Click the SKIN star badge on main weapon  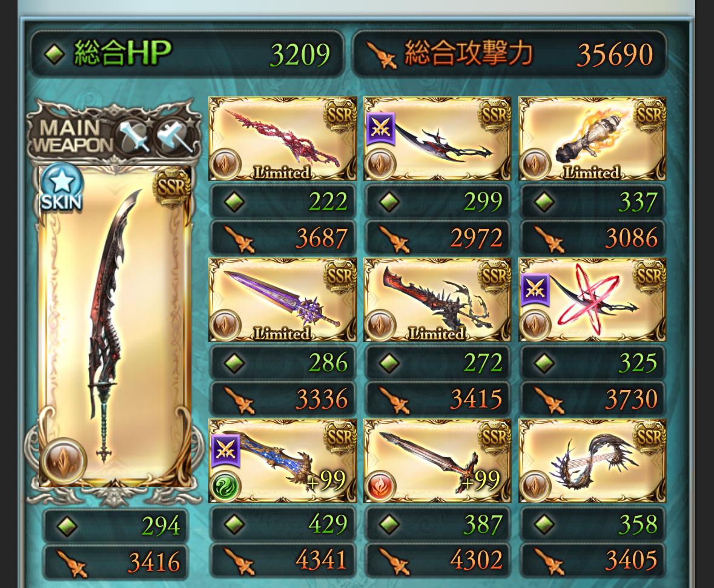[62, 188]
